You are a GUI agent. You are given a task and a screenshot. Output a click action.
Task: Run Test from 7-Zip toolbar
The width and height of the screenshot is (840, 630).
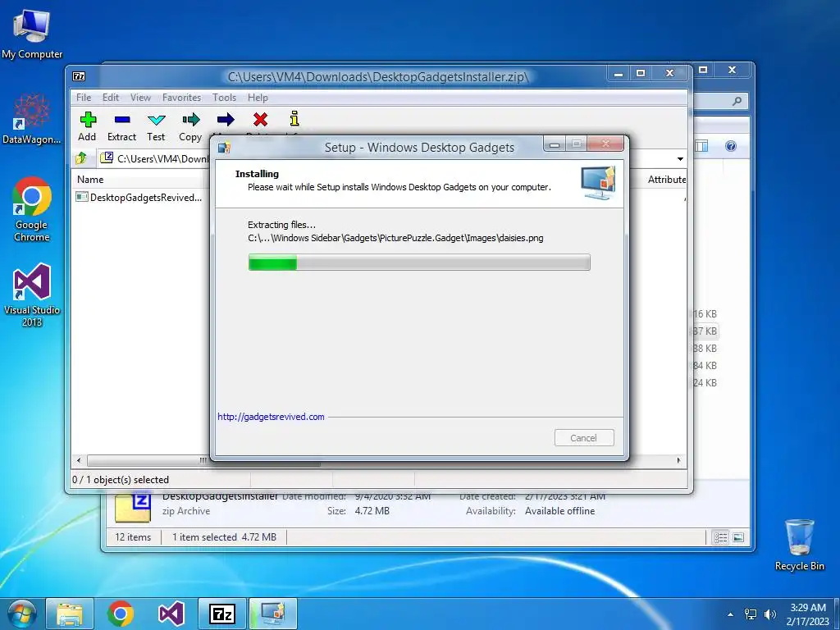156,127
